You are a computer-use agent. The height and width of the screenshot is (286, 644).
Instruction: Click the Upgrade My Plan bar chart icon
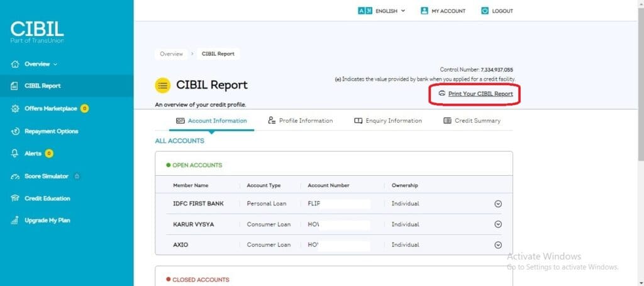pyautogui.click(x=15, y=220)
